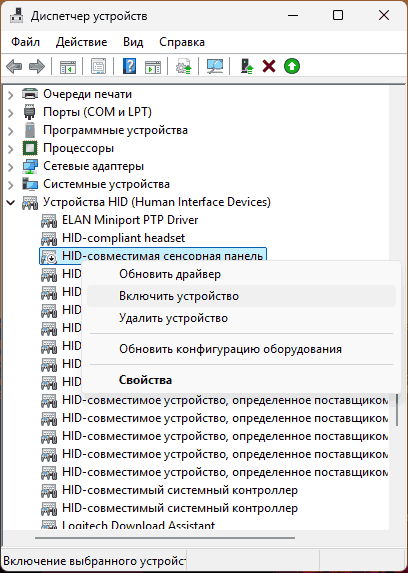The image size is (408, 573).
Task: Collapse the Устройства HID category
Action: pyautogui.click(x=11, y=202)
